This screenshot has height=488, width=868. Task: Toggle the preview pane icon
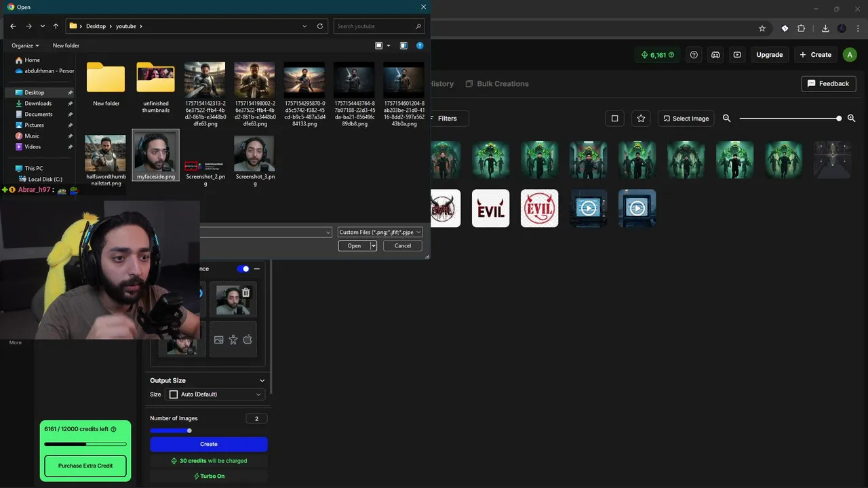pos(403,45)
